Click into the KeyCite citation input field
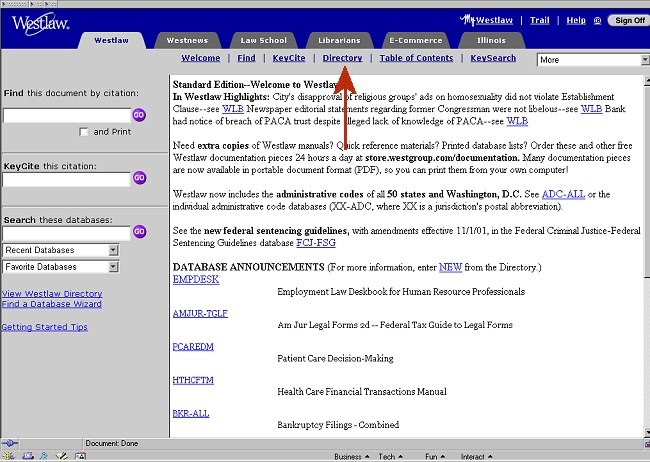Screen dimensions: 650x462 click(x=66, y=179)
